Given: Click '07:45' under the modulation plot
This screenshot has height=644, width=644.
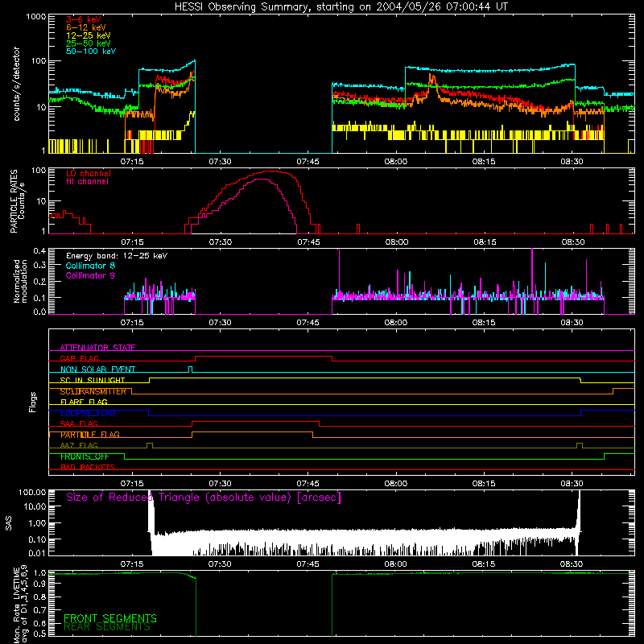Looking at the screenshot, I should (308, 323).
